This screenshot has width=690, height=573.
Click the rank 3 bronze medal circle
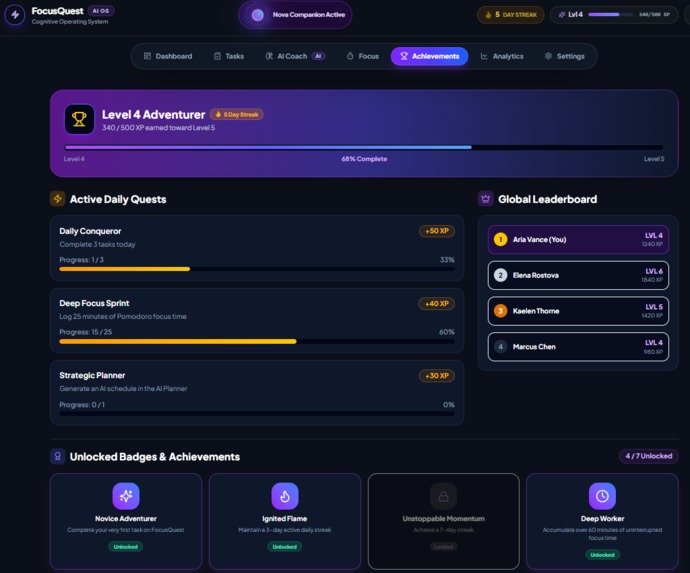pos(500,311)
